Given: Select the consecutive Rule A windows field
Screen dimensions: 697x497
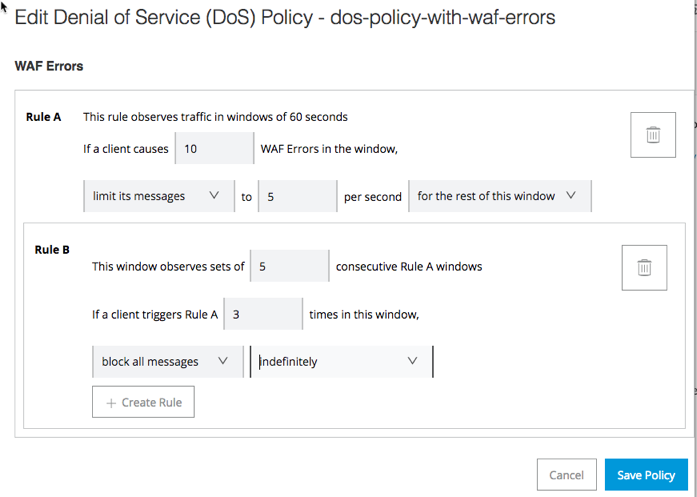Looking at the screenshot, I should tap(289, 266).
